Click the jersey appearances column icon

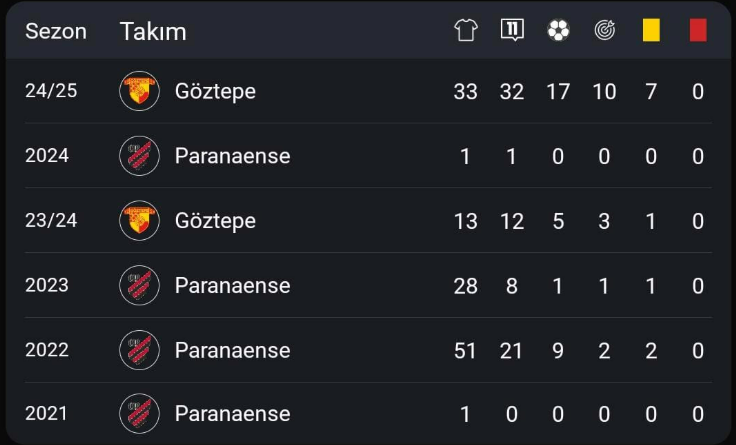pos(466,31)
